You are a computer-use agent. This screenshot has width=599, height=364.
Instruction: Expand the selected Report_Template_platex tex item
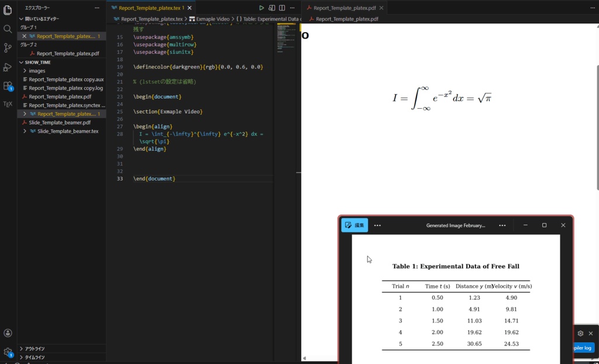(x=25, y=114)
